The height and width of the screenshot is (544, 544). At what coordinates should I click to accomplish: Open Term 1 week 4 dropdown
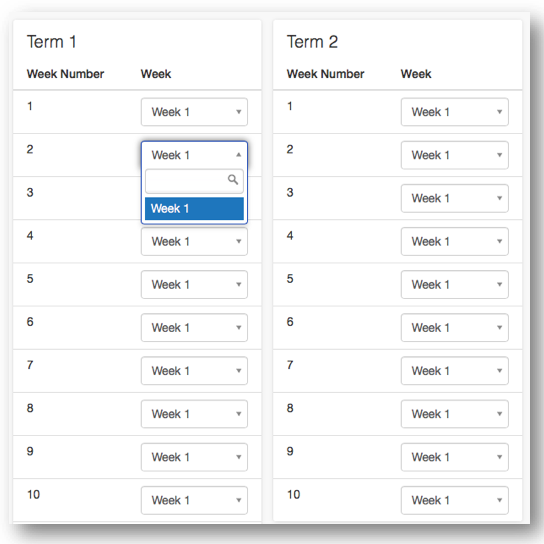[x=194, y=241]
